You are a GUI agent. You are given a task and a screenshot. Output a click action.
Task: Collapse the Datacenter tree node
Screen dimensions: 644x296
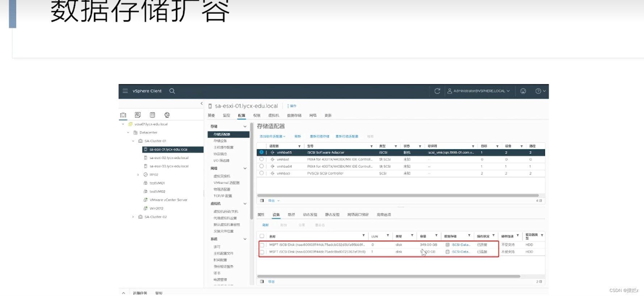pyautogui.click(x=128, y=133)
